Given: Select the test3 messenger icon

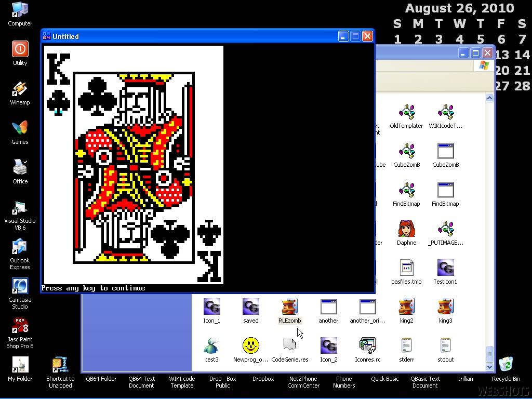Looking at the screenshot, I should point(212,351).
